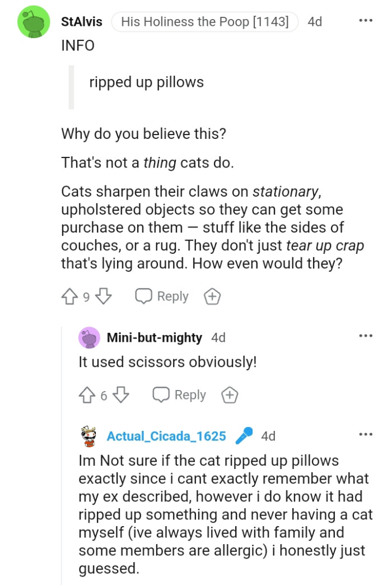392x585 pixels.
Task: Open the overflow menu on StAlvis's comment
Action: pyautogui.click(x=365, y=20)
